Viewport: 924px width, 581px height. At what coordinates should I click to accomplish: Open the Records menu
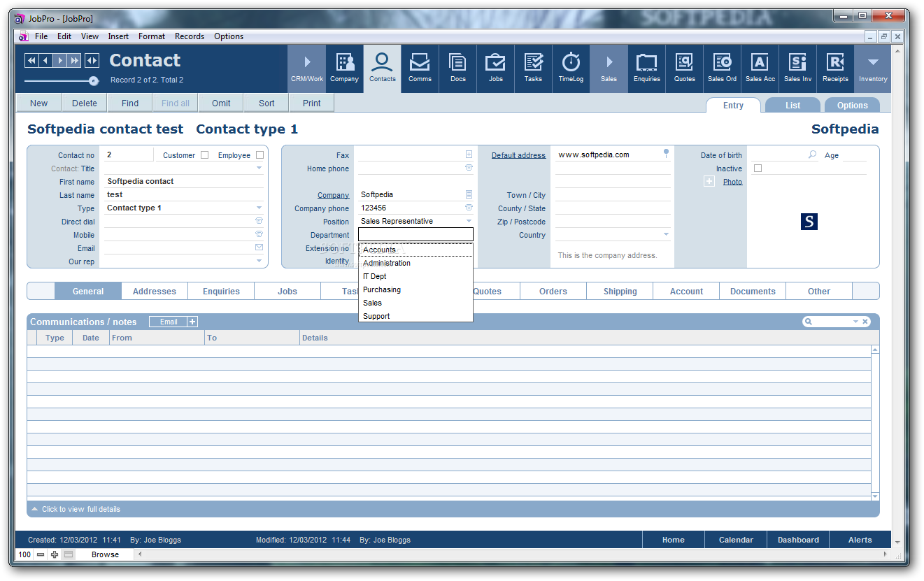190,36
